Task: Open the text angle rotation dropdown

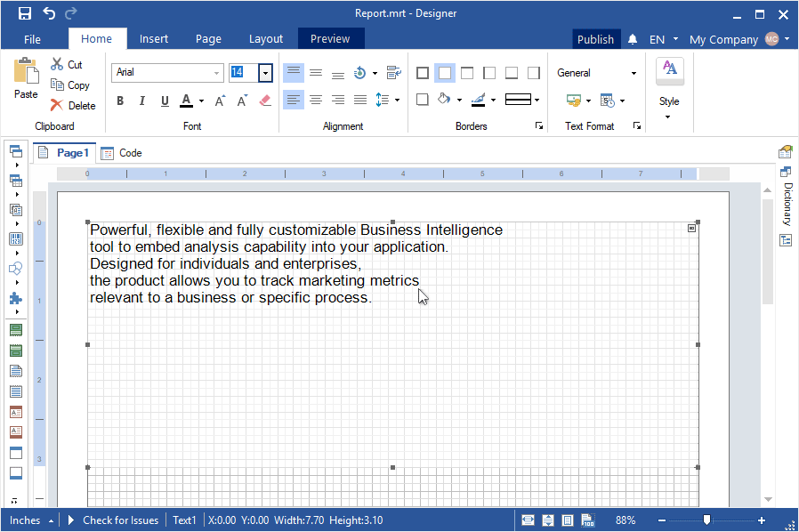Action: point(375,73)
